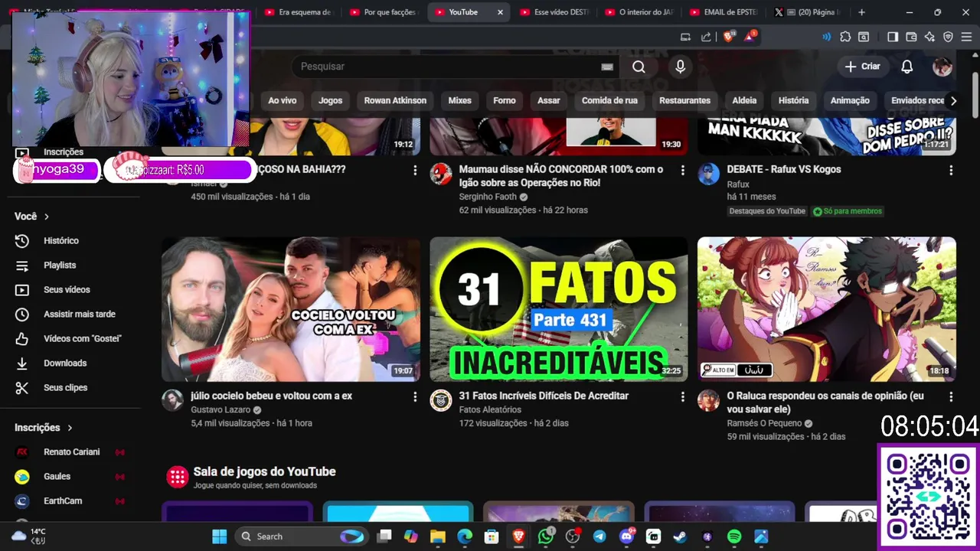Image resolution: width=980 pixels, height=551 pixels.
Task: Open video title júlio cocielo bebeu e voltou
Action: pos(271,396)
